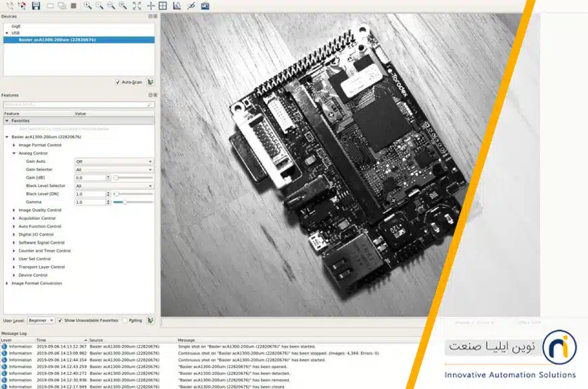
Task: Expand Software Signal Control
Action: (x=14, y=243)
